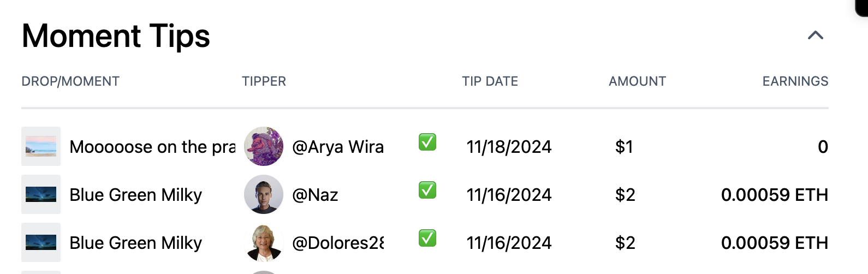
Task: Click the Mooooose drop thumbnail
Action: (x=41, y=146)
